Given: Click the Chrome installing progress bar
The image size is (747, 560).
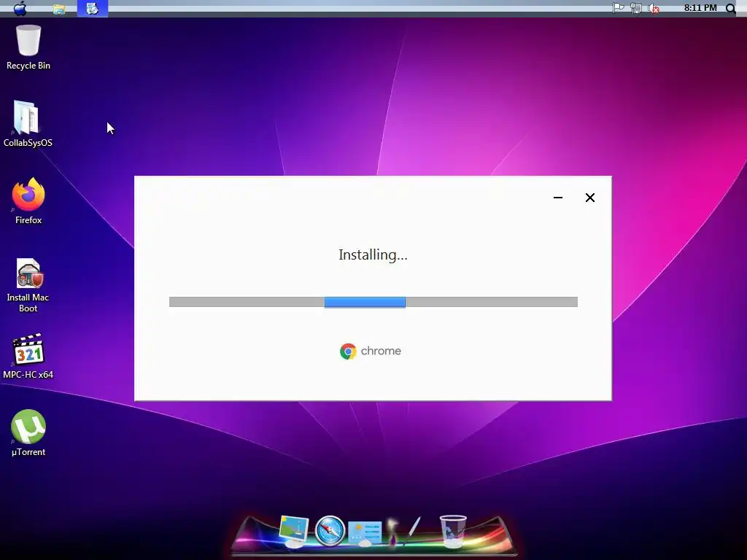Looking at the screenshot, I should click(373, 302).
